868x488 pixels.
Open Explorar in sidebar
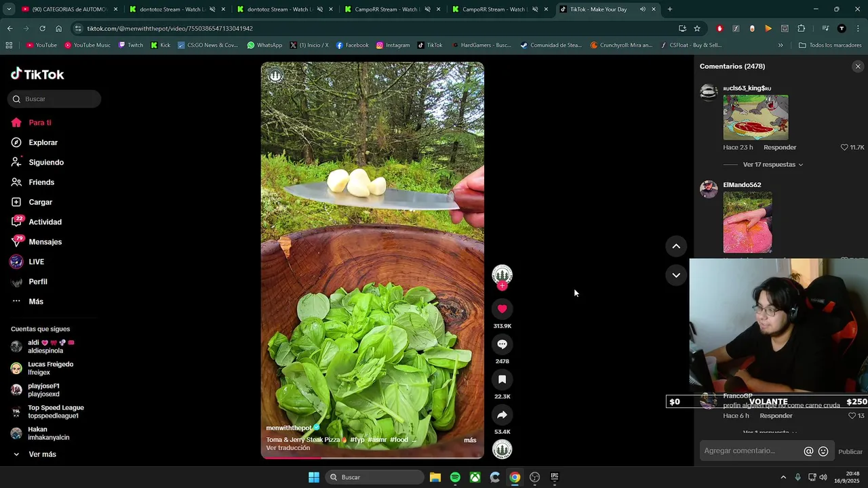(43, 142)
